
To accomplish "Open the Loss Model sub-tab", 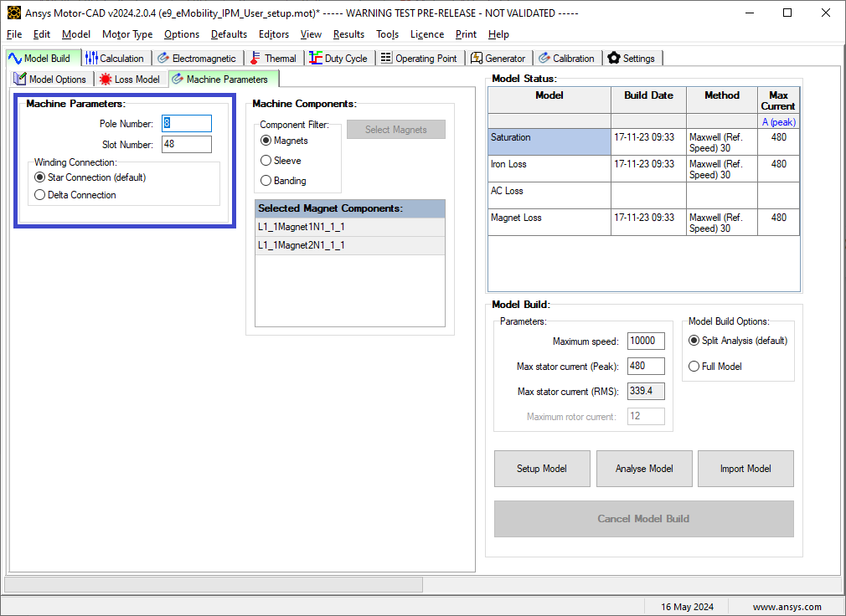I will click(132, 80).
